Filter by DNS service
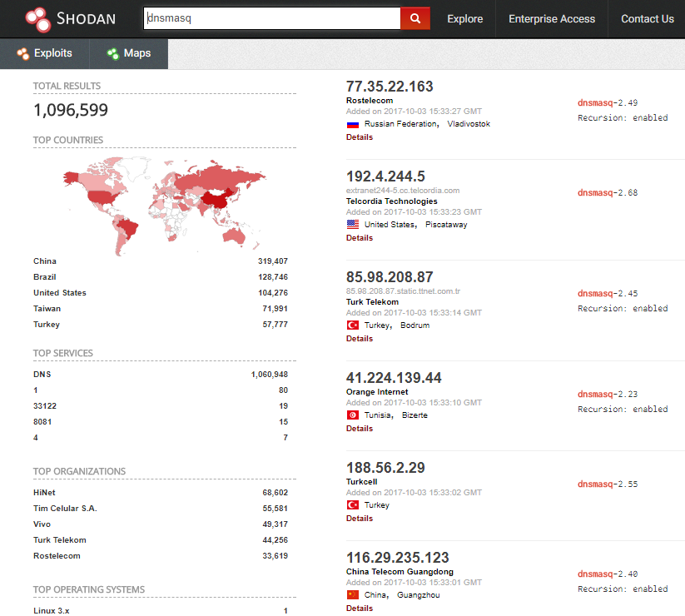This screenshot has width=685, height=616. click(42, 375)
